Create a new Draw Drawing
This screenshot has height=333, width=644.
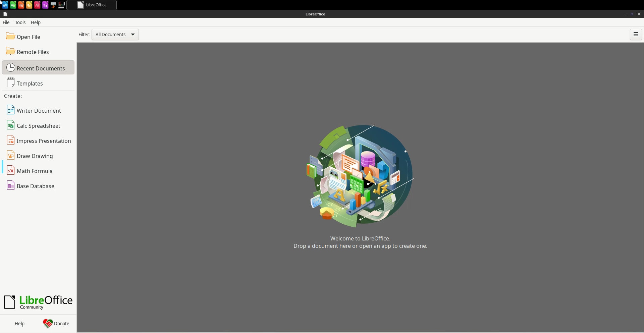[35, 156]
